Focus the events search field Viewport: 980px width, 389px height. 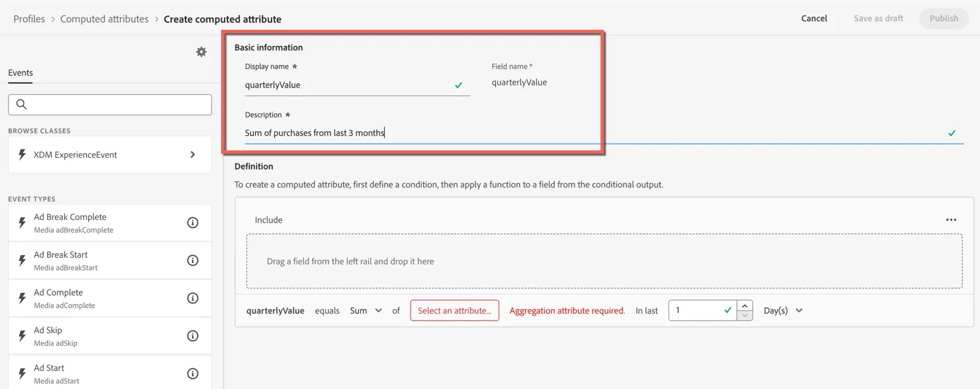coord(110,104)
